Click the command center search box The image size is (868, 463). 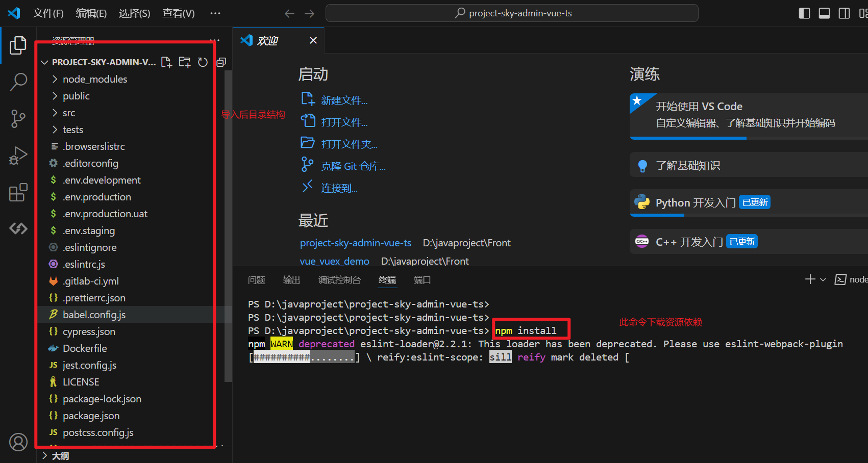(x=512, y=13)
